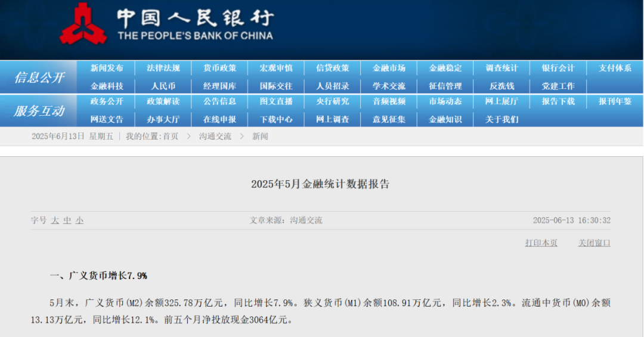
Task: Click the 首页 breadcrumb link
Action: [x=171, y=137]
